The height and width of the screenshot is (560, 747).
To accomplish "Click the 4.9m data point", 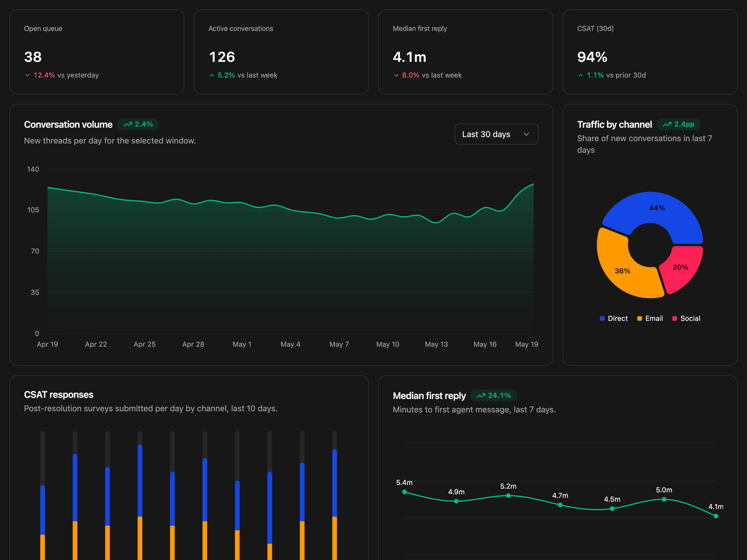I will pyautogui.click(x=456, y=501).
